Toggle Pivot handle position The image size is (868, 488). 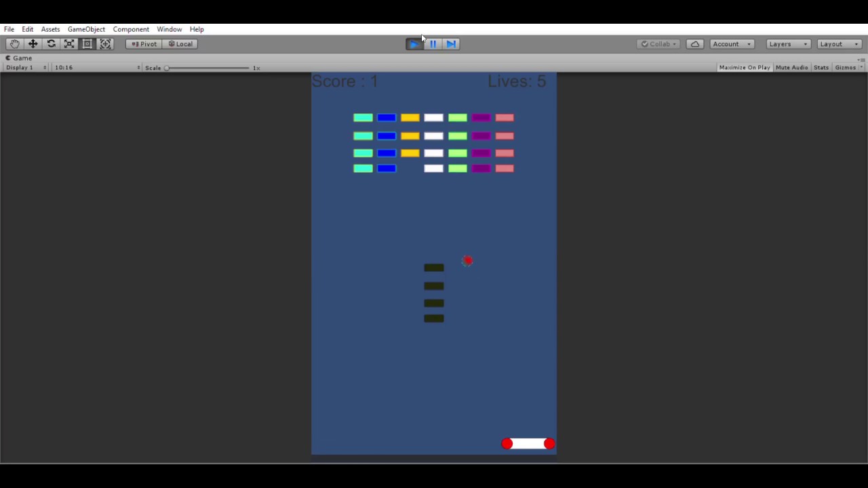(144, 44)
